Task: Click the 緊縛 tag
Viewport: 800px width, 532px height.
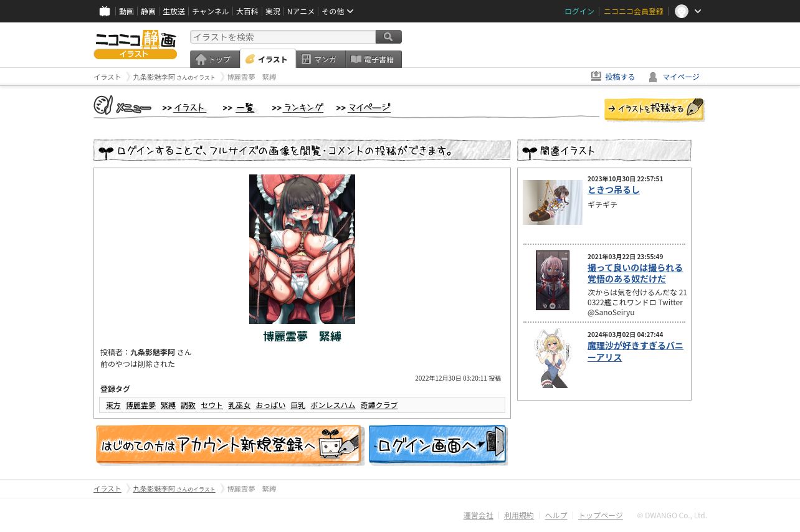Action: click(168, 405)
